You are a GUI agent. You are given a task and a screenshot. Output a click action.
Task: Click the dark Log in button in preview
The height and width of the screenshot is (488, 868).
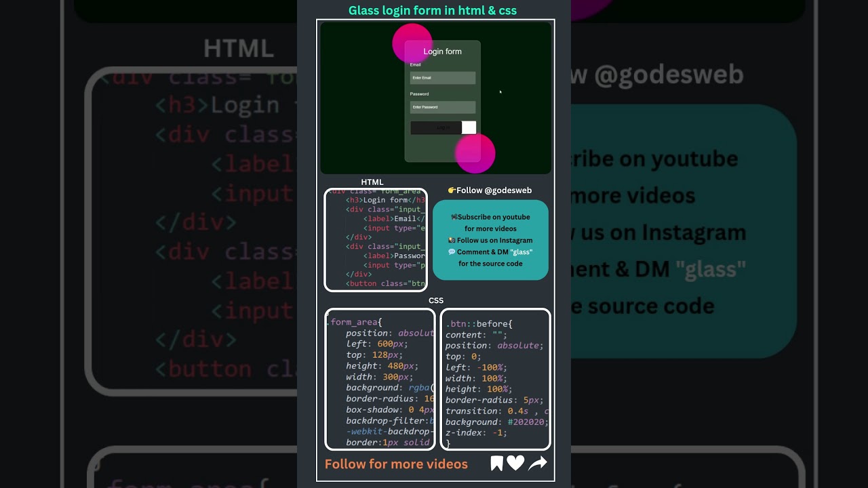pyautogui.click(x=436, y=127)
